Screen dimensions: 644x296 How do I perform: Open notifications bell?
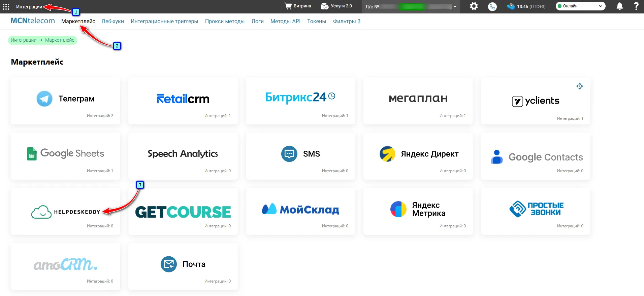coord(619,6)
